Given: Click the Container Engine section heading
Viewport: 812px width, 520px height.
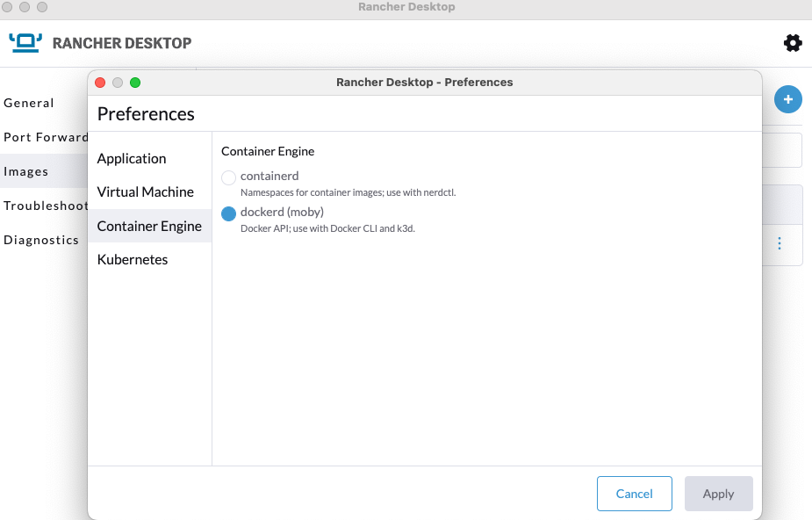Looking at the screenshot, I should pyautogui.click(x=268, y=151).
